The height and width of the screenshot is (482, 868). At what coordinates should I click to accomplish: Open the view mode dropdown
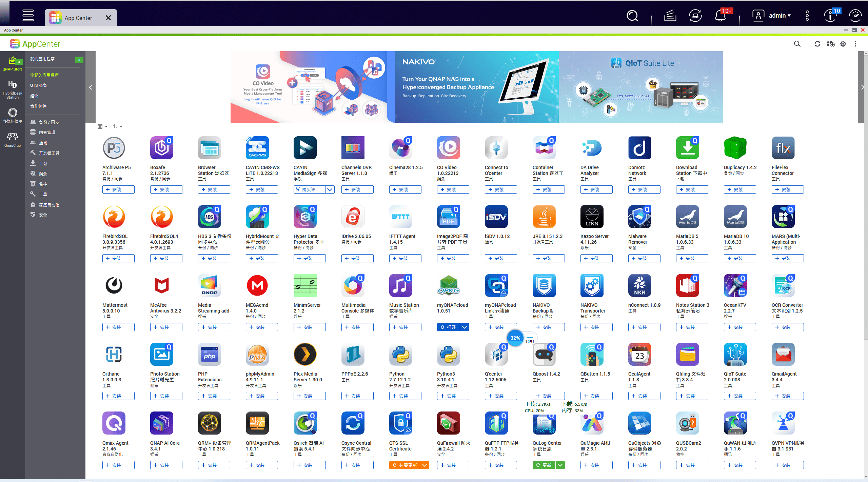pyautogui.click(x=102, y=126)
